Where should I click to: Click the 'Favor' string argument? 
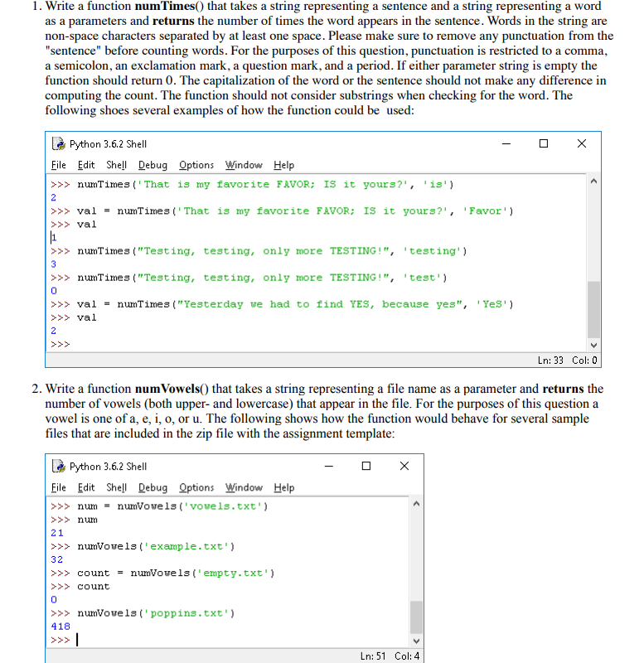(x=485, y=211)
